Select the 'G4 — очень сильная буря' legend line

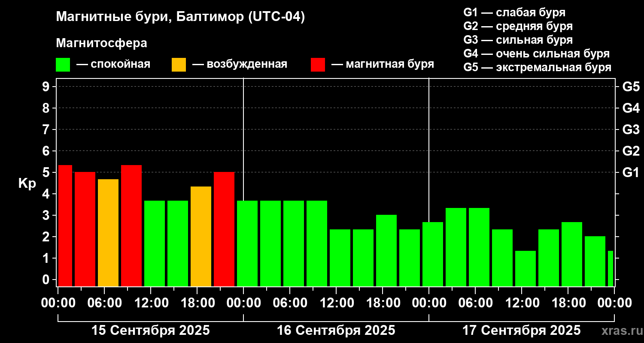[x=536, y=54]
